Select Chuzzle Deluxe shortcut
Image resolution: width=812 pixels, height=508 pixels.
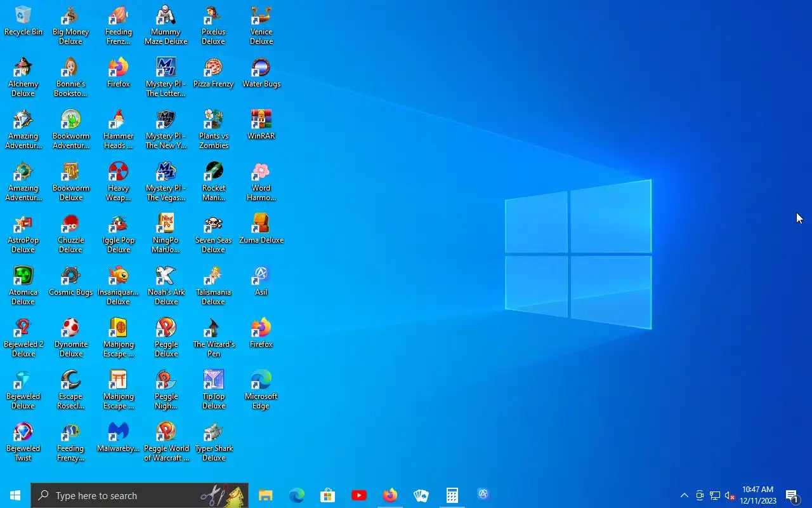70,234
